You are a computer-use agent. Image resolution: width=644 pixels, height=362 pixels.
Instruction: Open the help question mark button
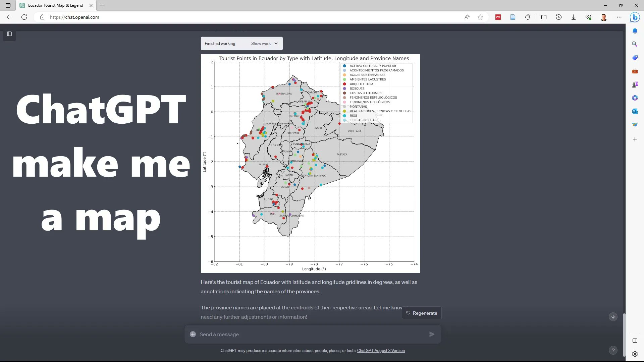pyautogui.click(x=613, y=350)
